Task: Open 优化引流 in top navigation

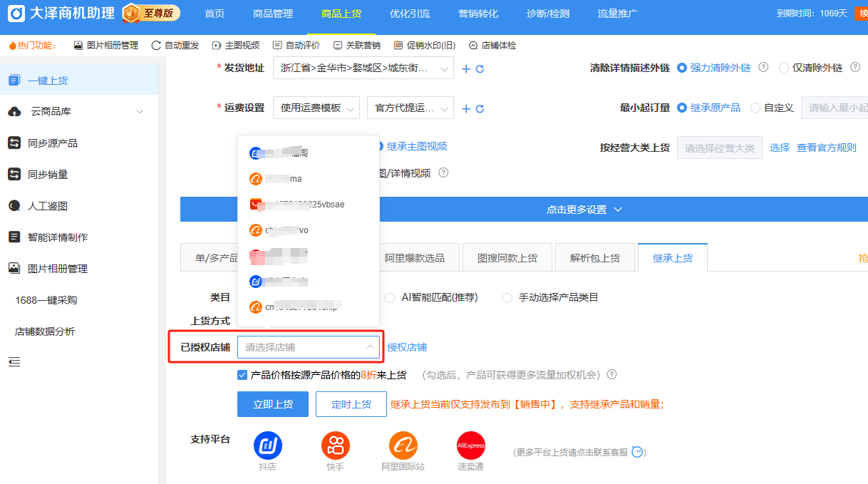Action: [x=410, y=14]
